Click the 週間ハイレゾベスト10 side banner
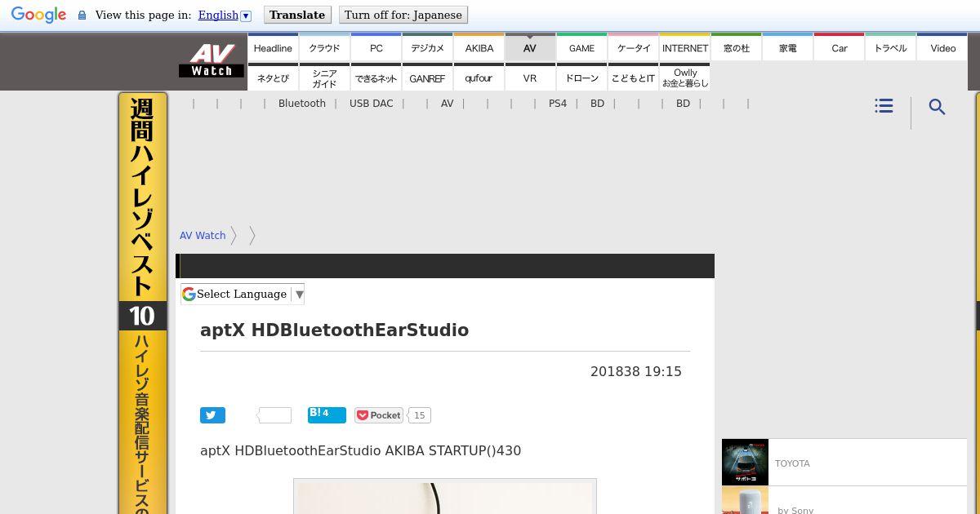 [143, 303]
